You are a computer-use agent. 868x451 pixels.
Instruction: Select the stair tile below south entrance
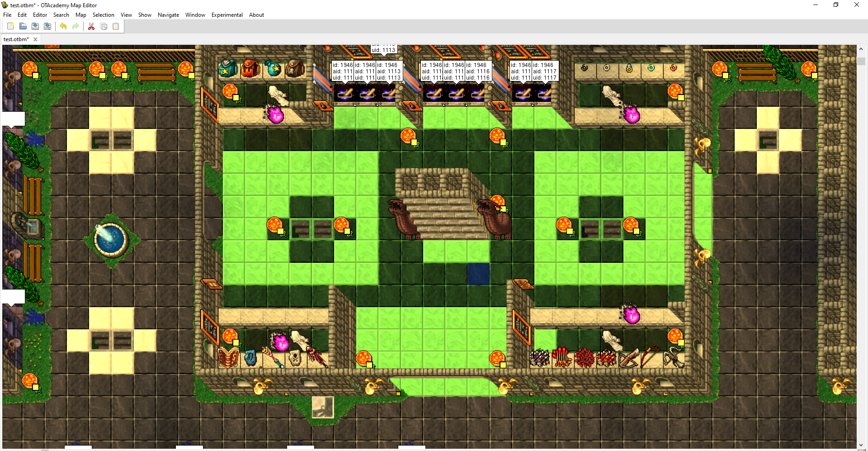pos(323,407)
